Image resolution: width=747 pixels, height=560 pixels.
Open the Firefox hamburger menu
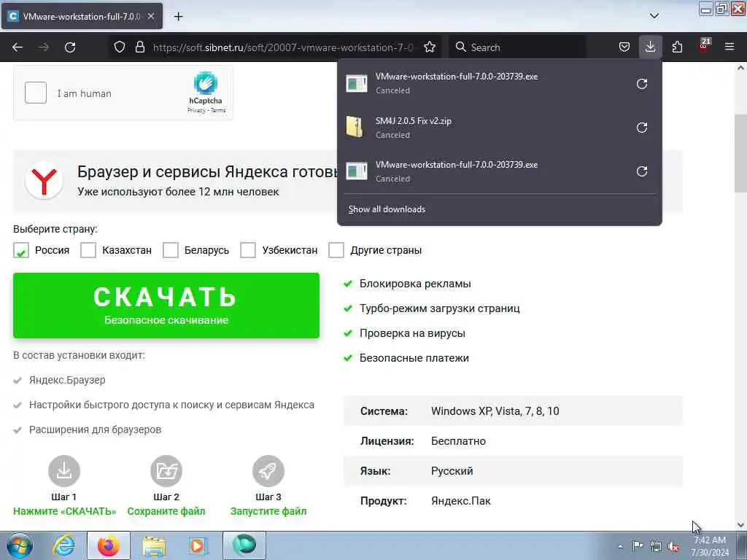tap(729, 47)
